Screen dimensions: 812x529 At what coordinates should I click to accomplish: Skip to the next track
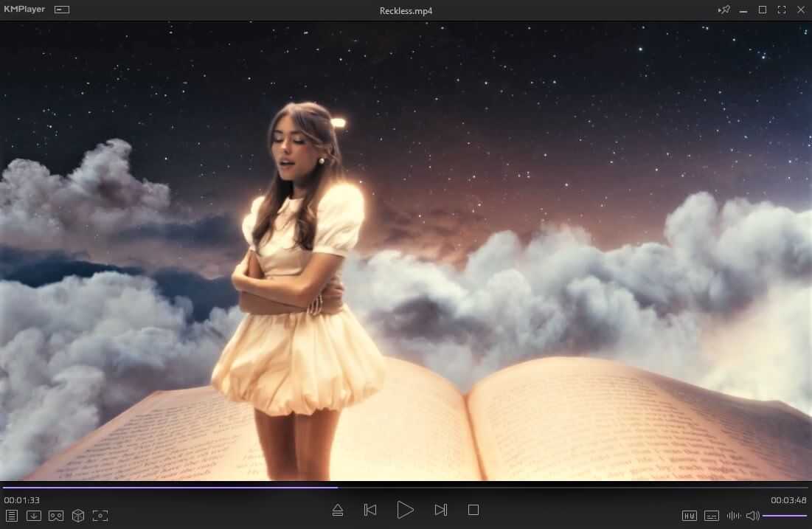click(x=440, y=510)
